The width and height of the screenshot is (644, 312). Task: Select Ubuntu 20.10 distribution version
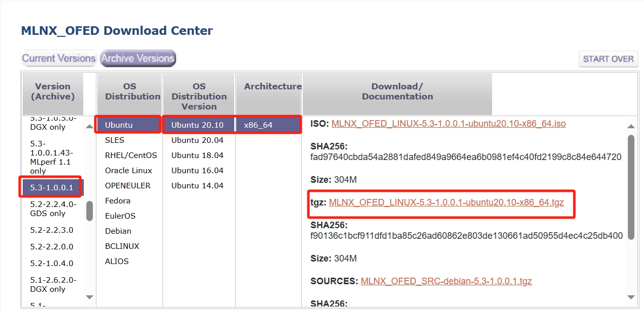[199, 125]
